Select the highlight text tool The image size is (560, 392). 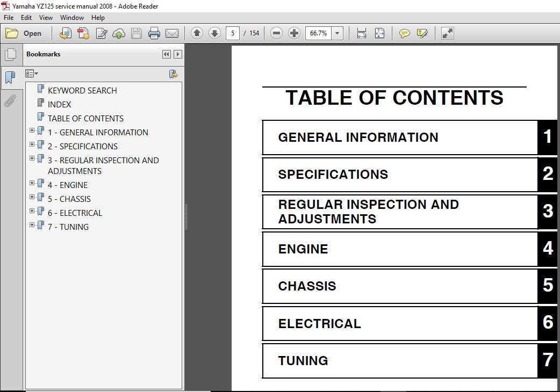[422, 33]
